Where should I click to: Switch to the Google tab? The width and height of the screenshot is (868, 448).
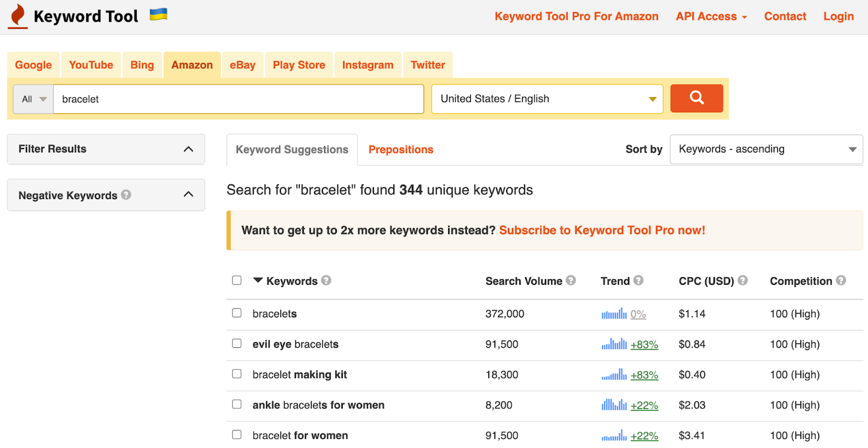click(x=34, y=65)
